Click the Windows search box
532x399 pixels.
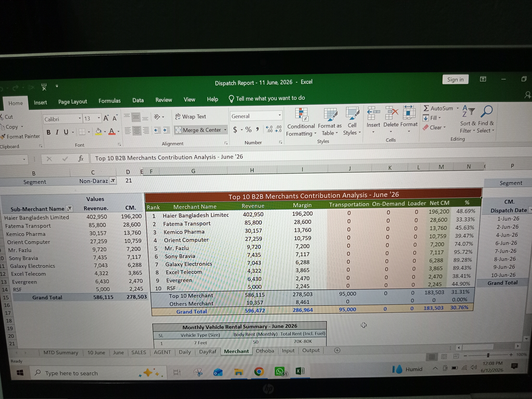click(98, 373)
